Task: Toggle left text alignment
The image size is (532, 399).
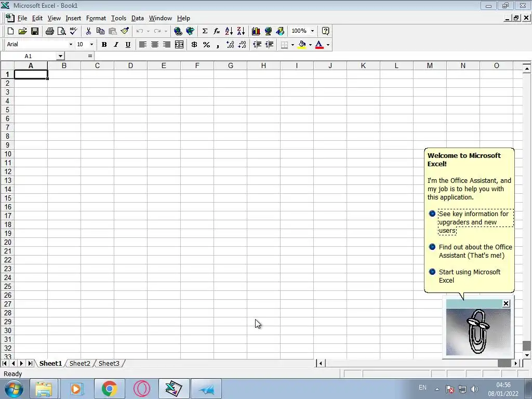Action: click(143, 45)
